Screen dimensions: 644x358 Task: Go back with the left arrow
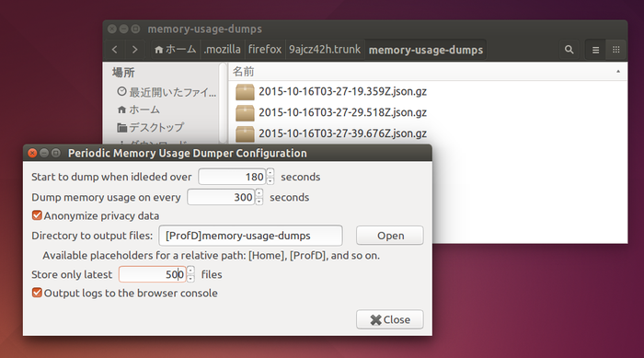[115, 50]
